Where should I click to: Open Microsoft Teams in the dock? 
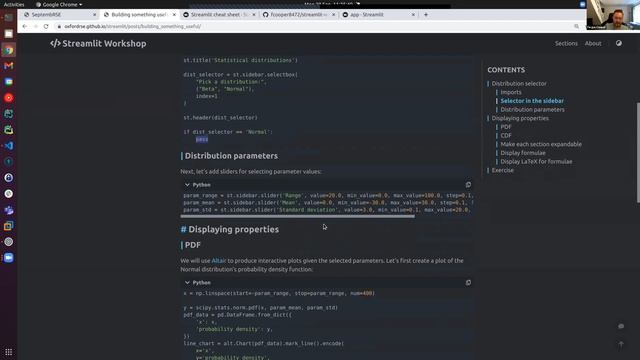9,210
